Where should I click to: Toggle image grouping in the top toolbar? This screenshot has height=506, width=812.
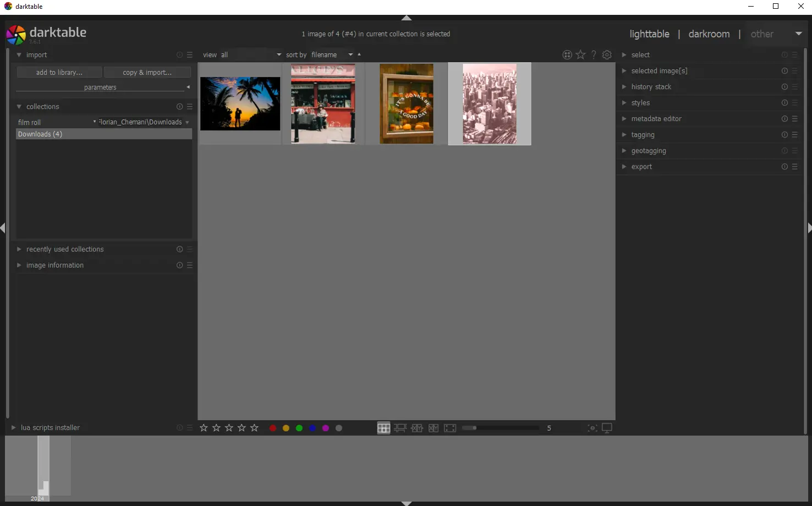567,54
